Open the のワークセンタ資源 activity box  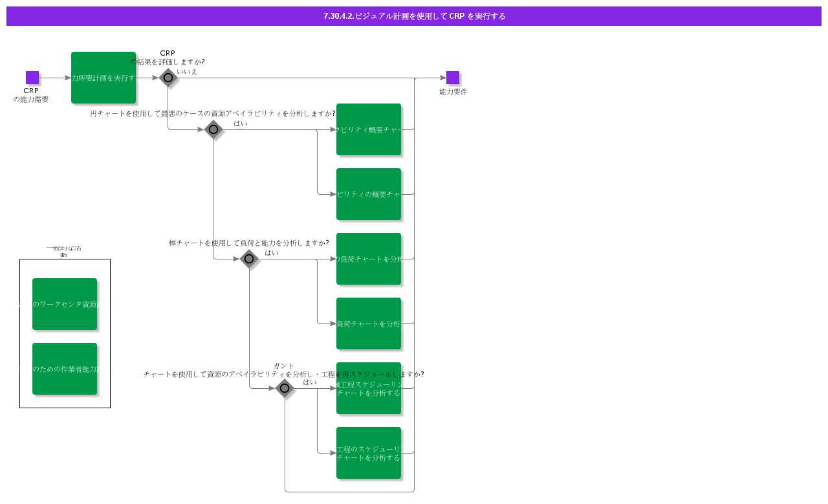(x=65, y=304)
